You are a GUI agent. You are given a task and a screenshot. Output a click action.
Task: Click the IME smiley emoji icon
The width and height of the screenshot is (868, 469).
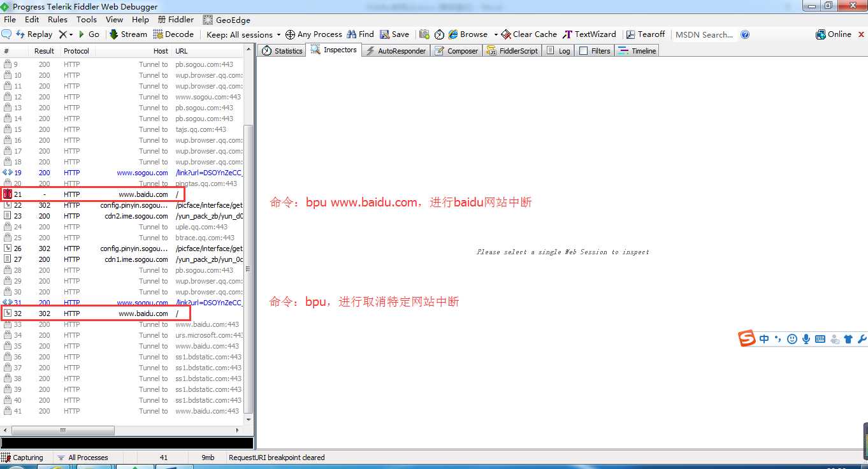pos(792,339)
